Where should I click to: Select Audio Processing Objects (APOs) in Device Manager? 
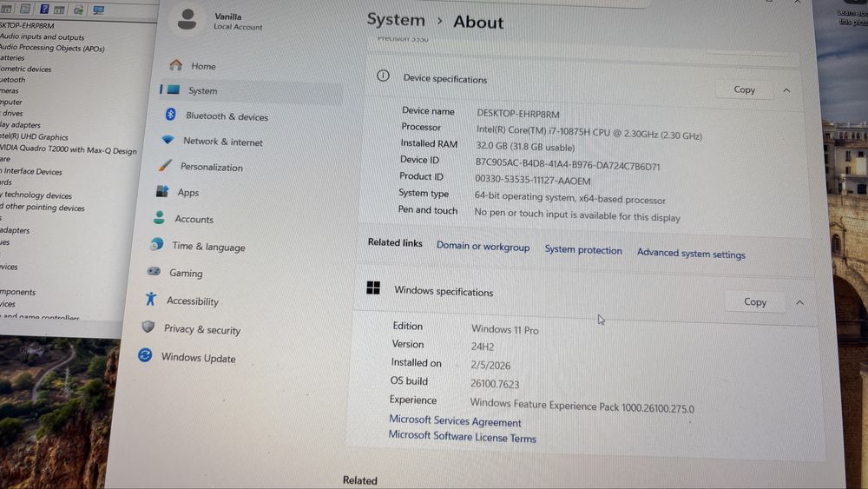point(52,48)
